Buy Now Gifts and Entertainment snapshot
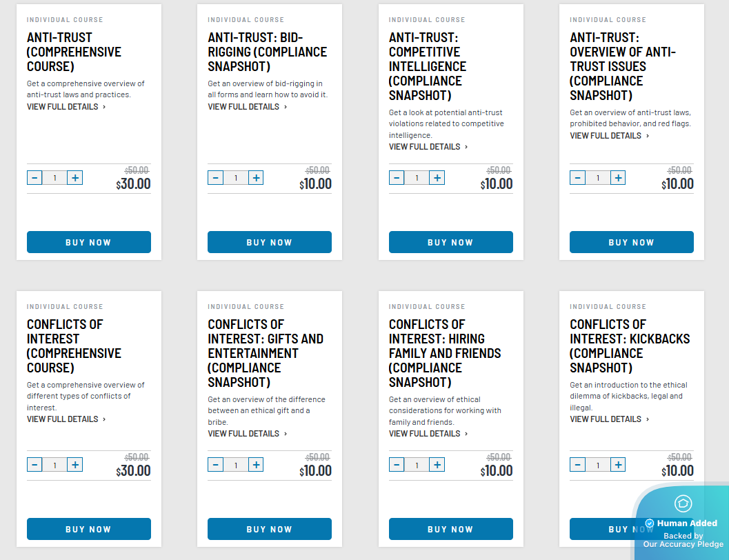The image size is (729, 560). click(270, 529)
